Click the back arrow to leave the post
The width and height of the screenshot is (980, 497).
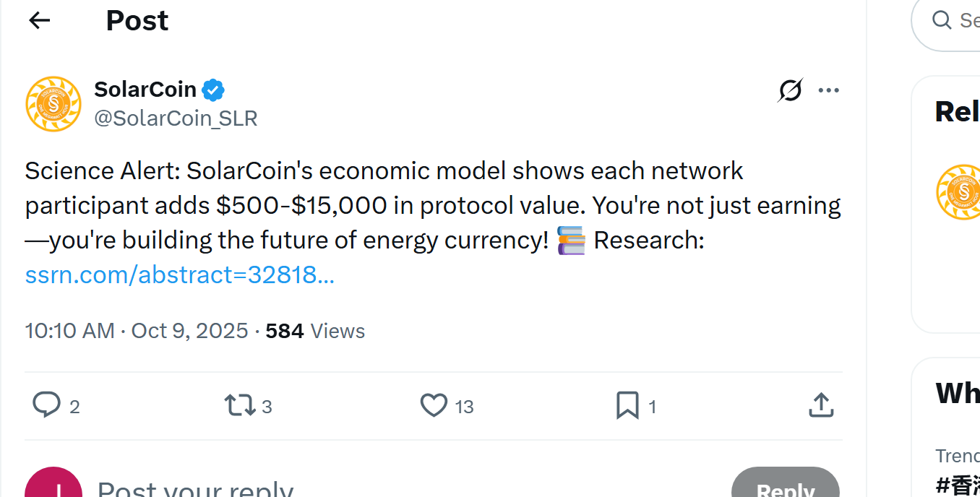(x=39, y=20)
